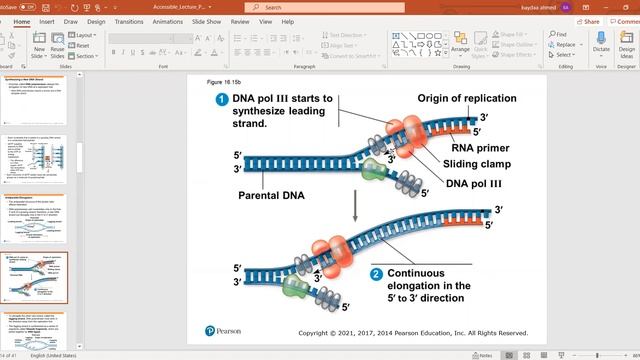
Task: Click the Save icon in title bar
Action: point(46,7)
